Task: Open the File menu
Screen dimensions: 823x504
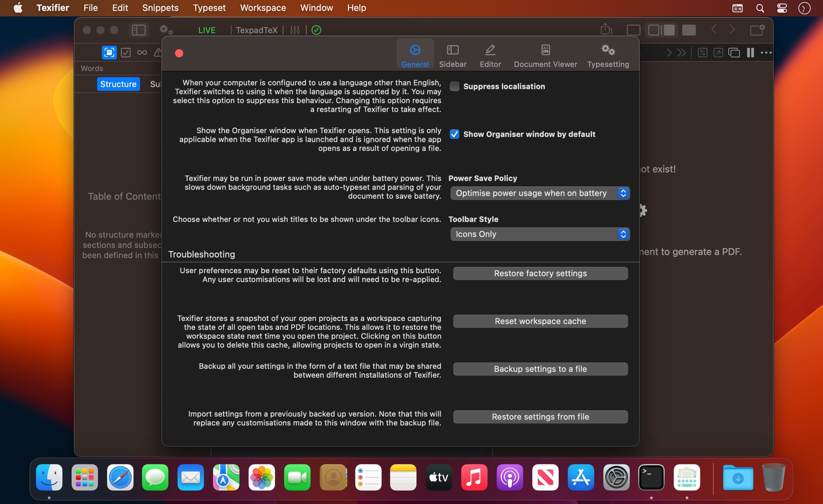Action: point(91,8)
